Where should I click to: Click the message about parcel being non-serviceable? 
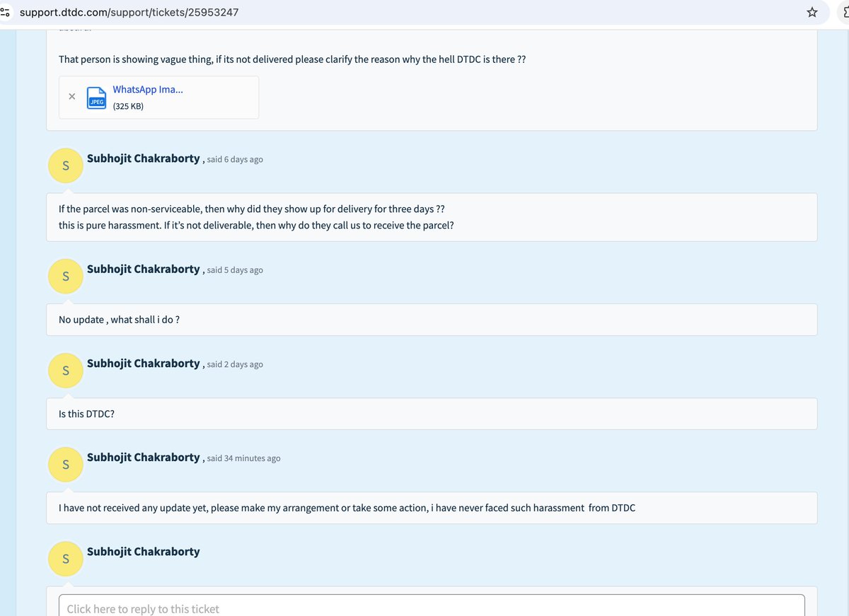[251, 209]
